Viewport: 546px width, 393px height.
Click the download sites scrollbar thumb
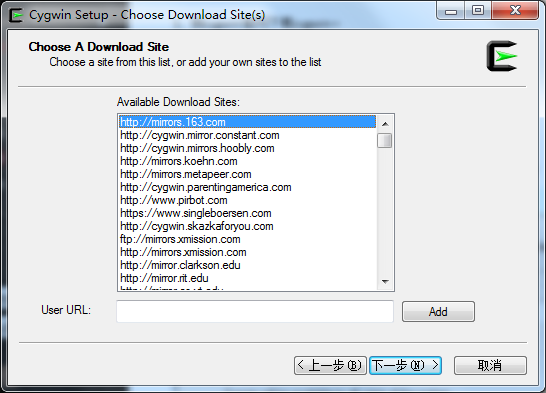click(385, 141)
